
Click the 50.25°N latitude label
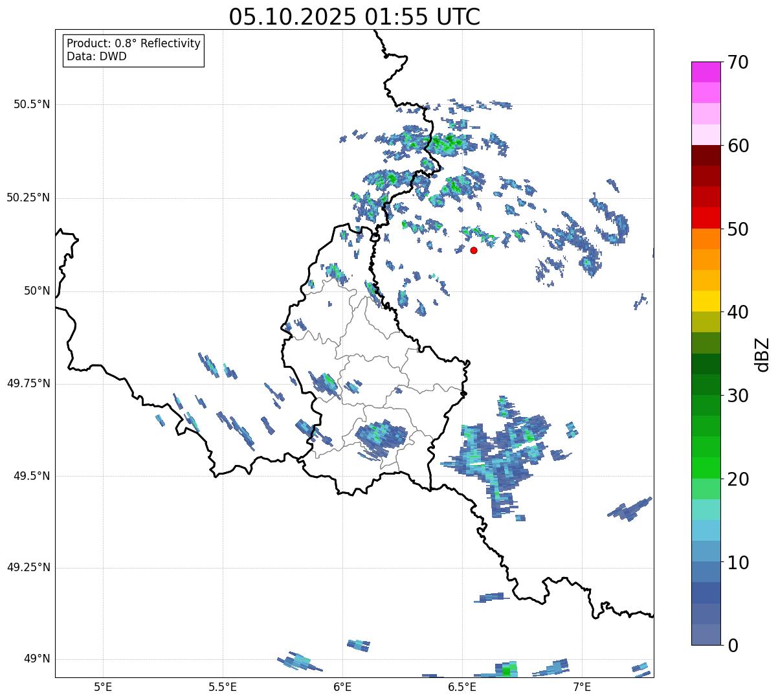[28, 198]
